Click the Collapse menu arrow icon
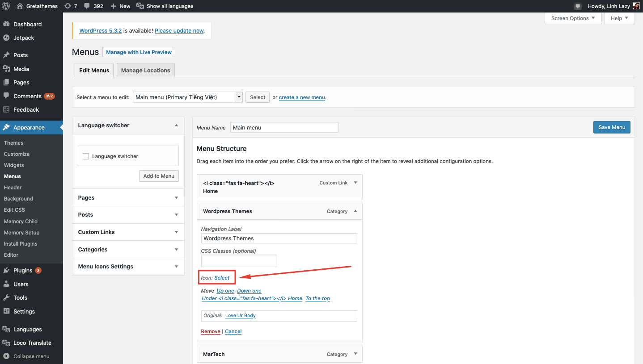 coord(6,356)
